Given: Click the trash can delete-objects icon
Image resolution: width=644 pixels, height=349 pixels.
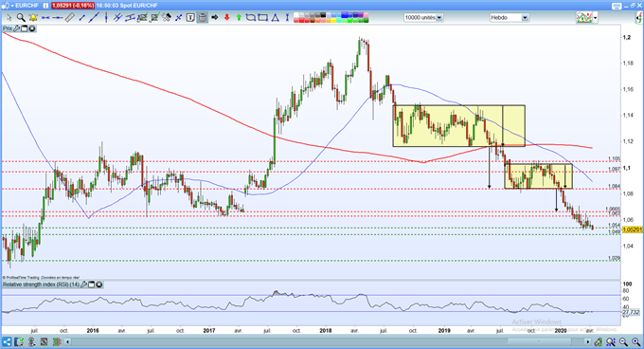Looking at the screenshot, I should click(x=203, y=17).
